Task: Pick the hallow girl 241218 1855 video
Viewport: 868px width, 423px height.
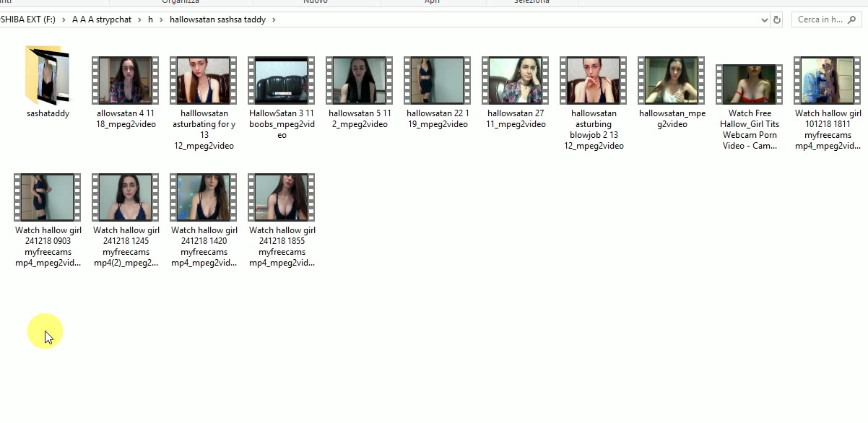Action: tap(281, 197)
